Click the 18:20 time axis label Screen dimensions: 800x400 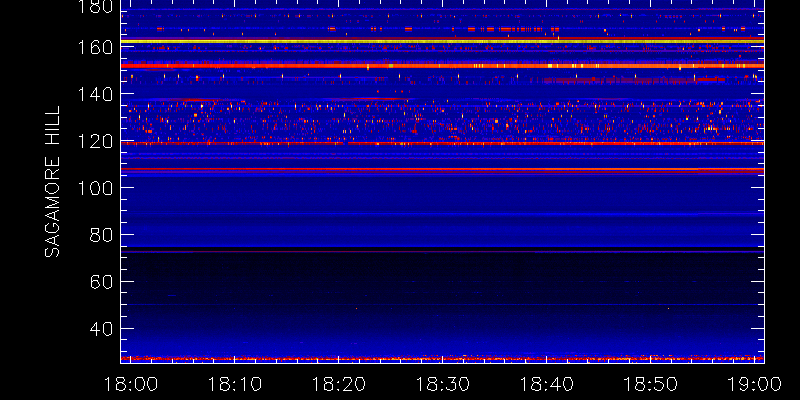tap(338, 384)
